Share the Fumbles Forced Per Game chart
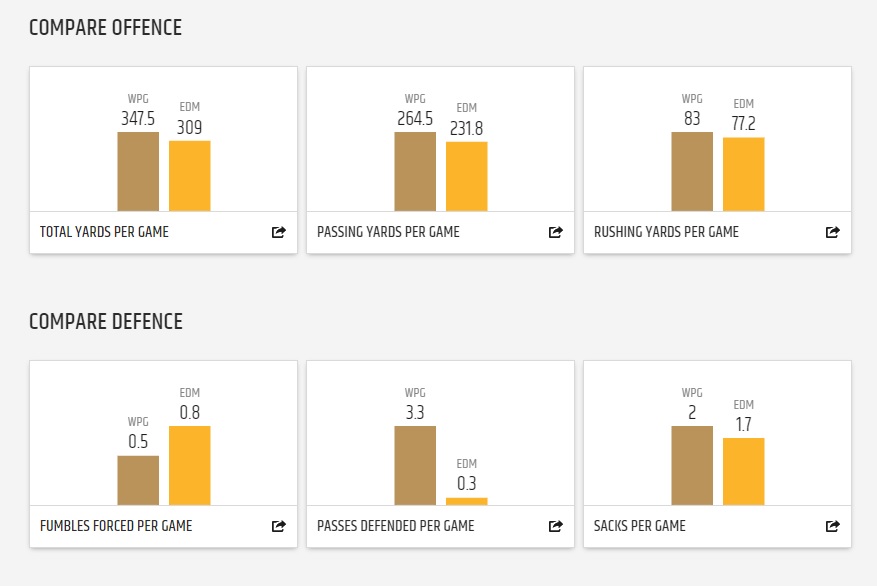The height and width of the screenshot is (586, 877). 278,526
